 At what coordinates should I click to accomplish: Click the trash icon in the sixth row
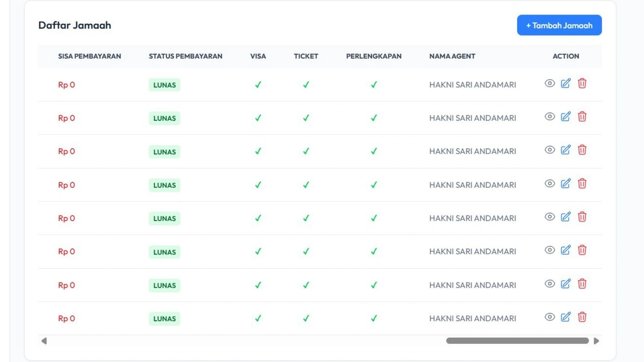click(582, 250)
